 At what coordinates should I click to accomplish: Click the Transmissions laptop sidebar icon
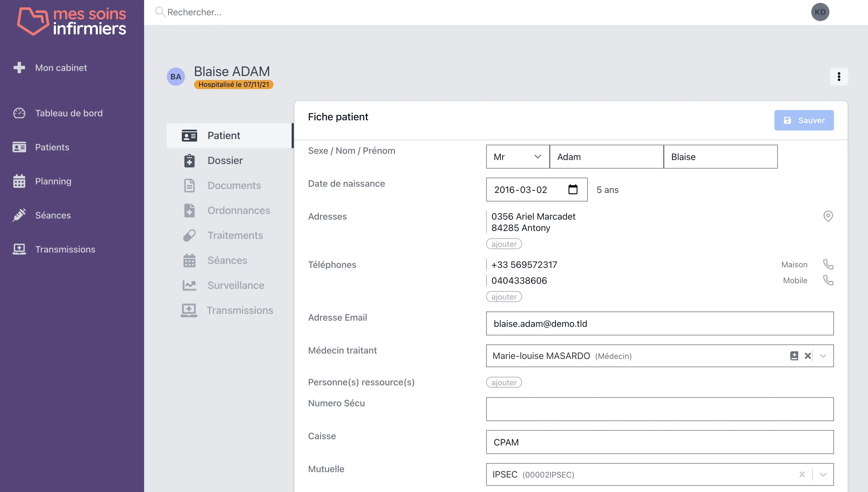(19, 249)
